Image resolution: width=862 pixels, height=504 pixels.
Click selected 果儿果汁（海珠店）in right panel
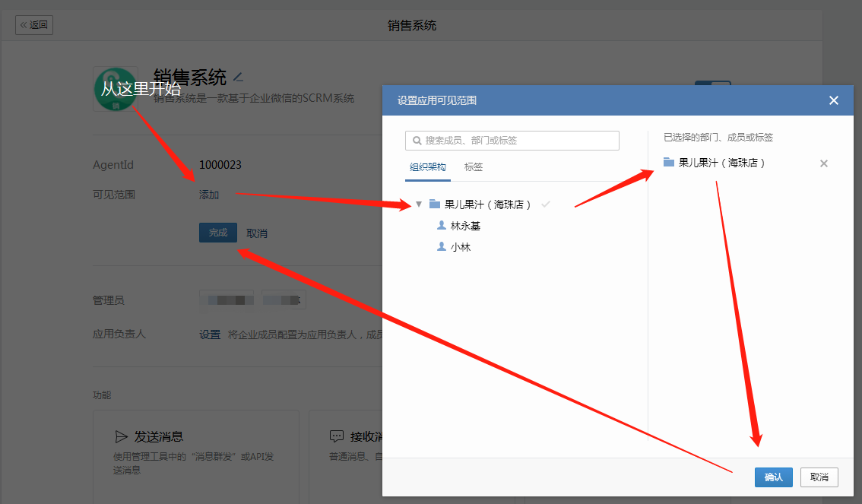tap(721, 163)
